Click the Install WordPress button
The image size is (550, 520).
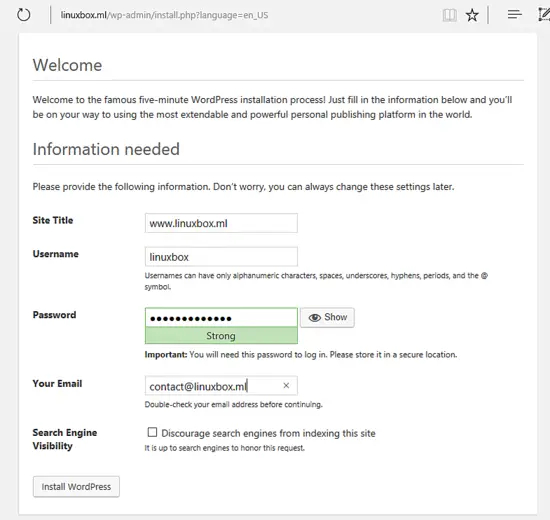point(76,487)
